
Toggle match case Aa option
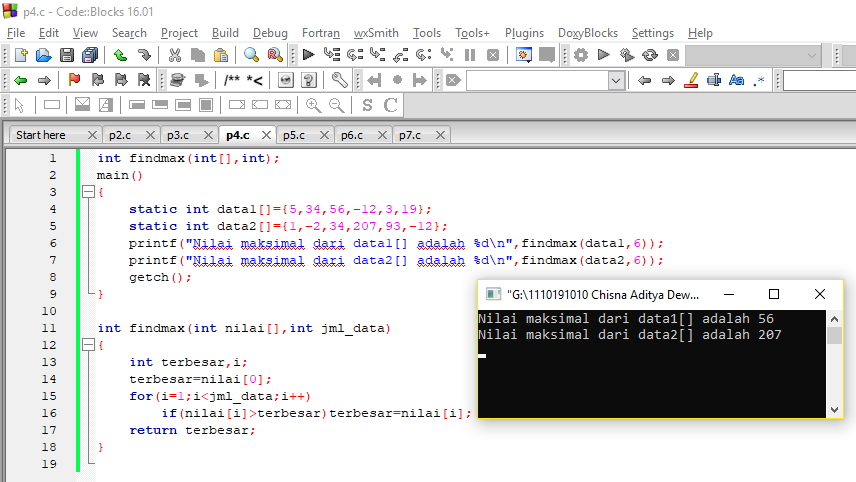coord(736,80)
